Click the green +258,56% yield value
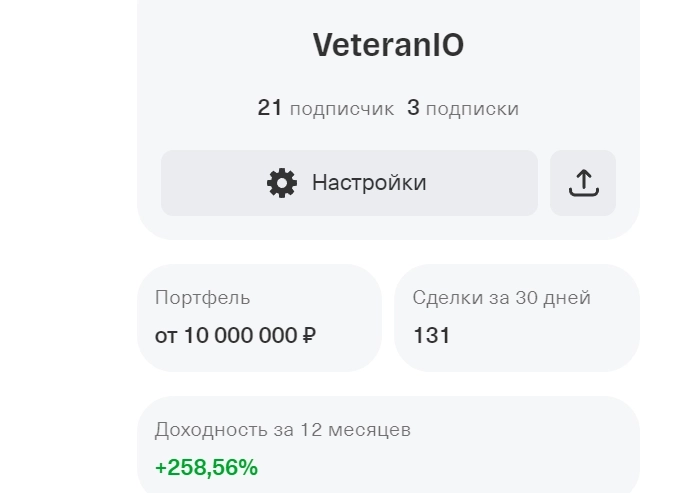Viewport: 690px width, 493px height. (206, 467)
